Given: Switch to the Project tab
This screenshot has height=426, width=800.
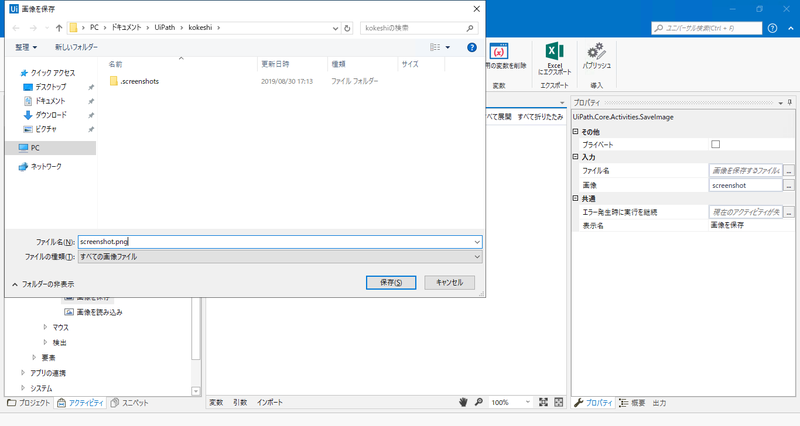Looking at the screenshot, I should [29, 403].
